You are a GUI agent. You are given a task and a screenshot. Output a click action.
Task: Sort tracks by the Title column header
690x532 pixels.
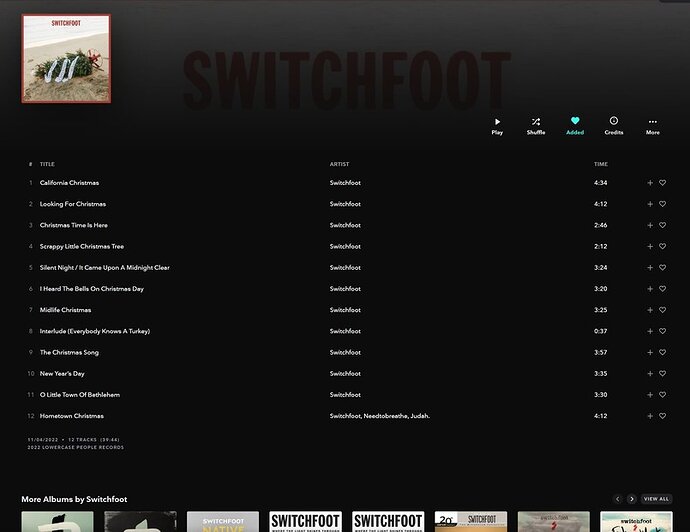47,164
